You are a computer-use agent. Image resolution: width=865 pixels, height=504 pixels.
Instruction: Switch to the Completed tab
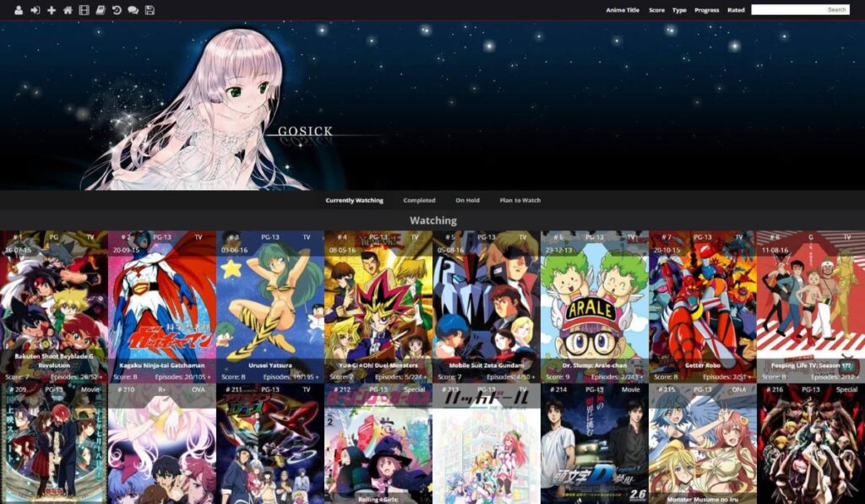[420, 200]
